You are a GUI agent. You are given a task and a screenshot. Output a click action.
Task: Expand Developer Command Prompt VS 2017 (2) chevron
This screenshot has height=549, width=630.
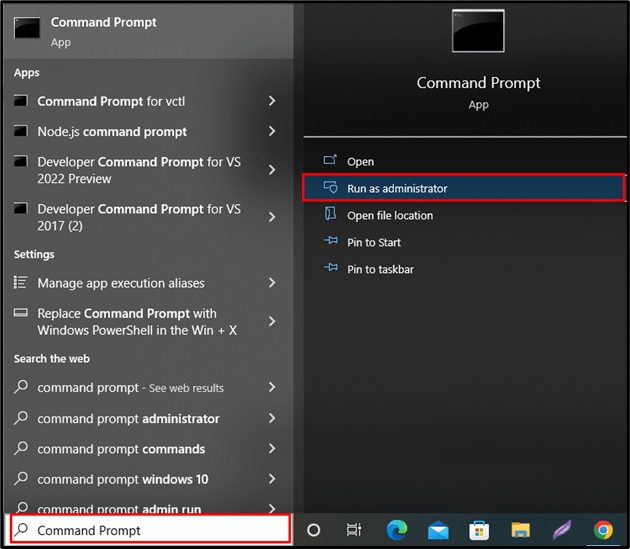coord(272,217)
